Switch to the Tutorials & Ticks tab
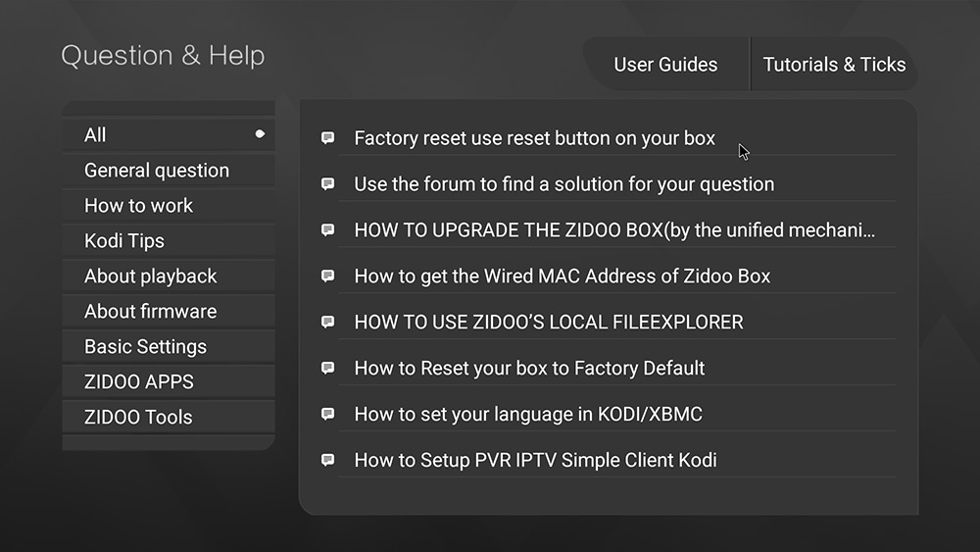Image resolution: width=980 pixels, height=552 pixels. [834, 65]
